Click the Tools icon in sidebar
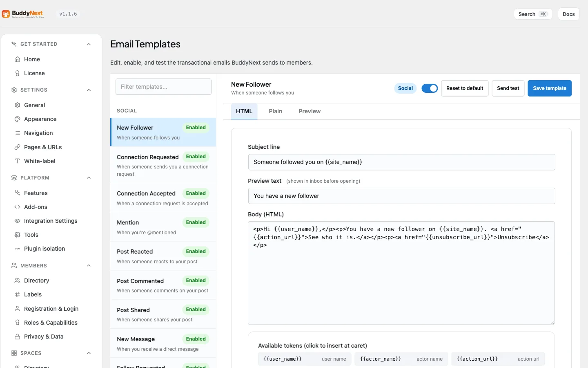The image size is (588, 368). pyautogui.click(x=17, y=235)
